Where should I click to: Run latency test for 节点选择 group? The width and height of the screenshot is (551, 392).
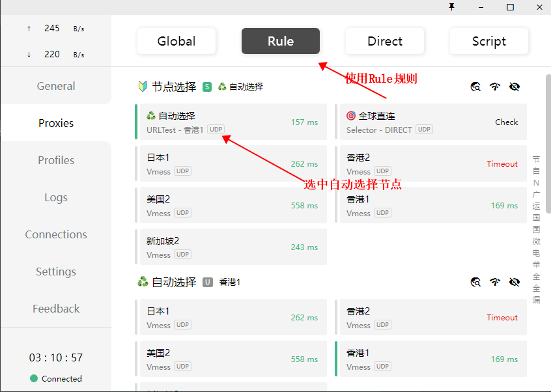495,87
